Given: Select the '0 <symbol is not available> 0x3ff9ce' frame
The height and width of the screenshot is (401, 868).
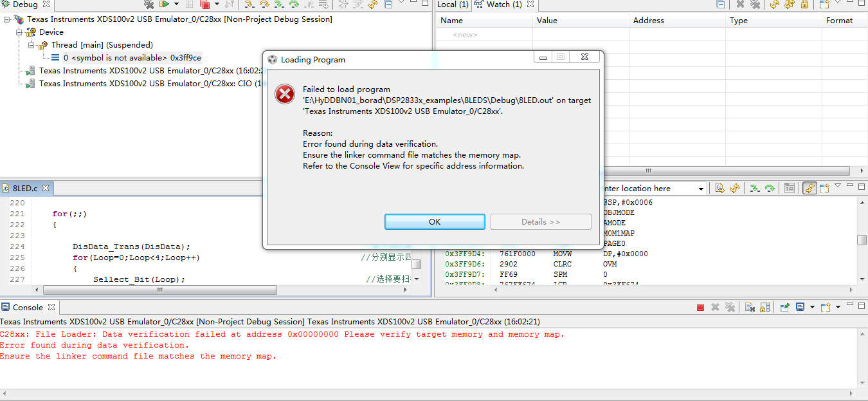Looking at the screenshot, I should (132, 58).
